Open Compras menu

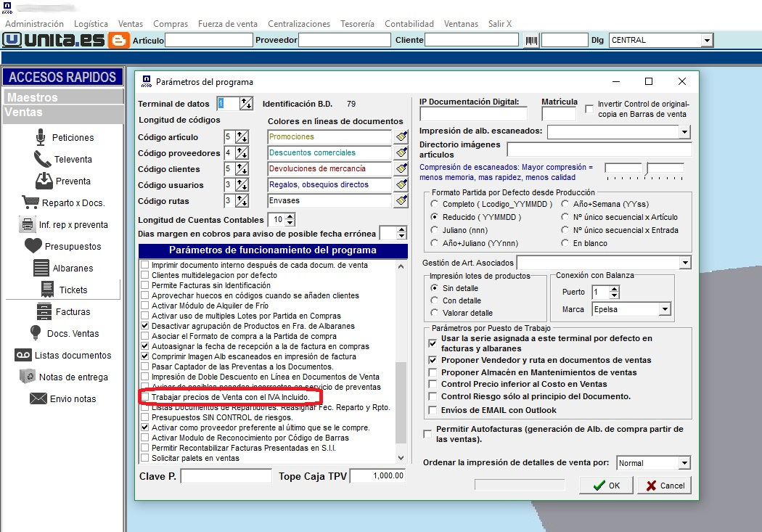(x=171, y=24)
